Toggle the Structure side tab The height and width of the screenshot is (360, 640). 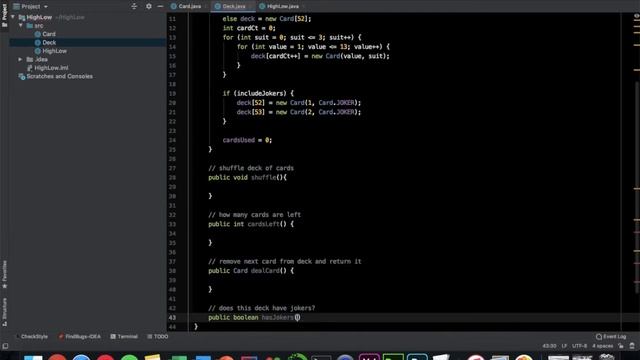coord(4,312)
